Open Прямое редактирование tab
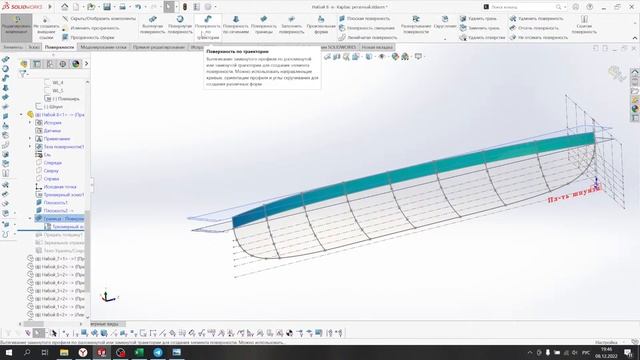Image resolution: width=640 pixels, height=360 pixels. pyautogui.click(x=158, y=47)
